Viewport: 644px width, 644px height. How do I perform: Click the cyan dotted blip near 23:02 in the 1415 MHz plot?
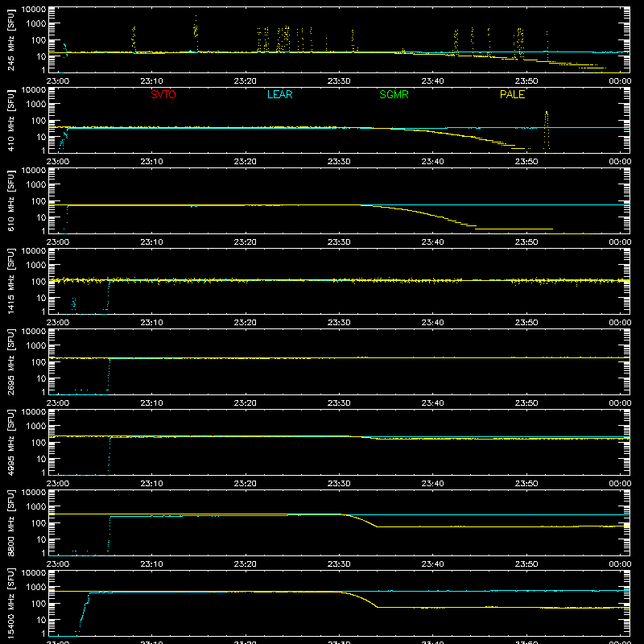click(73, 304)
